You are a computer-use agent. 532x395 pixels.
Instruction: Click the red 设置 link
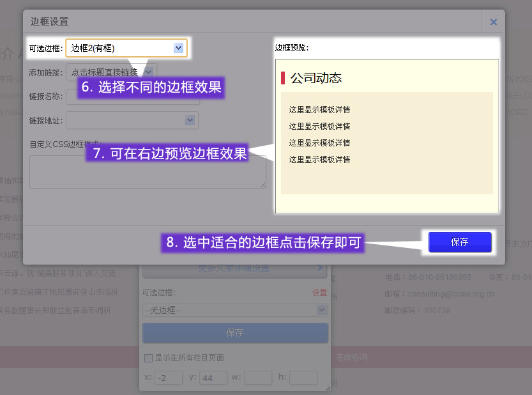(x=319, y=293)
